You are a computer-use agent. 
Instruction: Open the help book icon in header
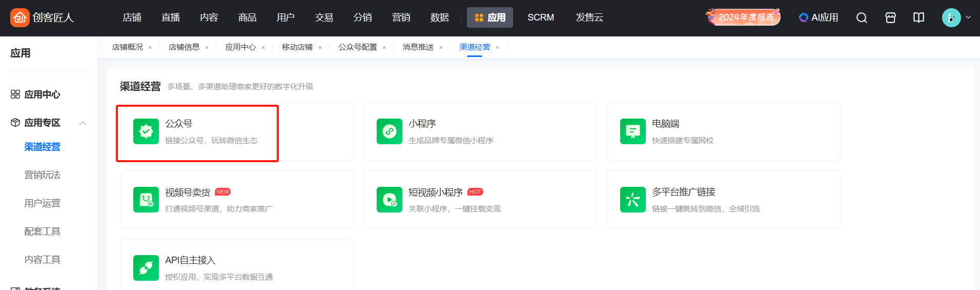(x=918, y=18)
